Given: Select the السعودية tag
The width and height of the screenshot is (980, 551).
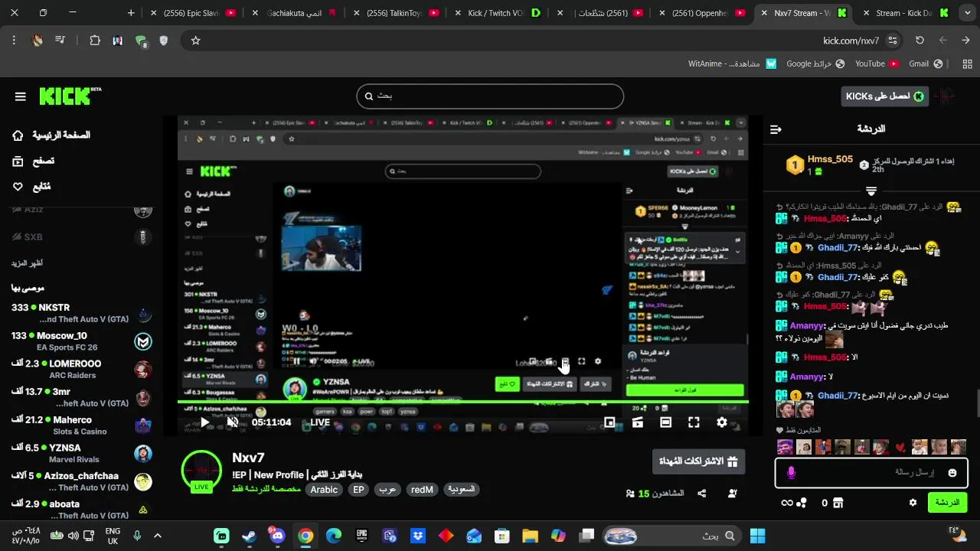Looking at the screenshot, I should coord(462,490).
